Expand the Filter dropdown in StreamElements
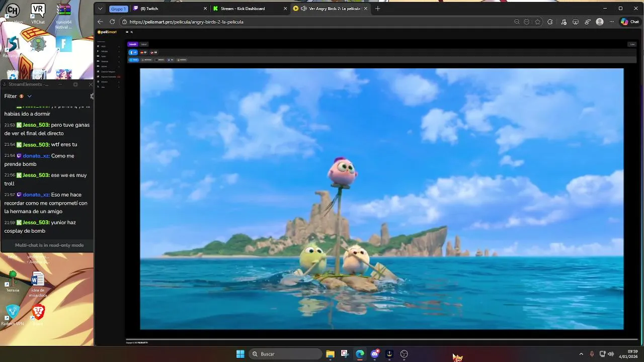 (x=29, y=96)
